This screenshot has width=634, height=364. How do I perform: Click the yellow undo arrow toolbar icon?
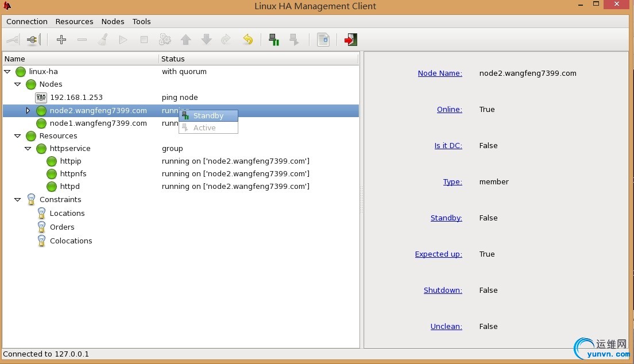[248, 40]
